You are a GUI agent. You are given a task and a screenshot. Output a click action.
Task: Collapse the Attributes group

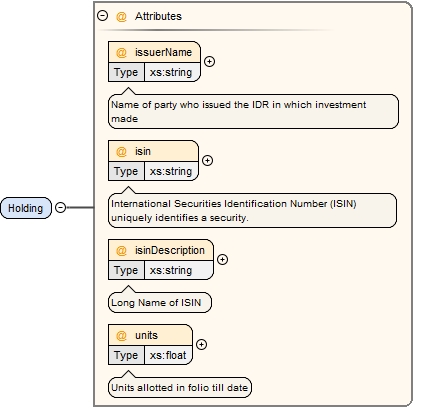point(102,16)
